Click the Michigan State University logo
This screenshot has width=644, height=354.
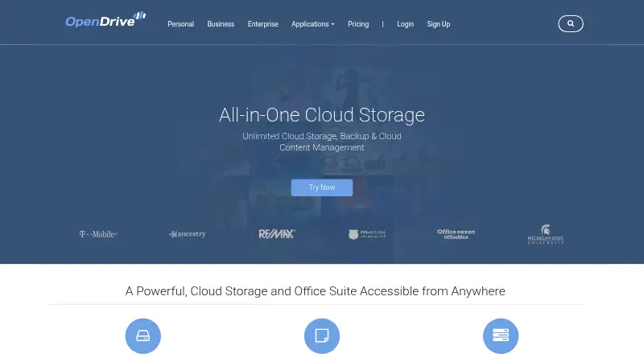pos(546,234)
